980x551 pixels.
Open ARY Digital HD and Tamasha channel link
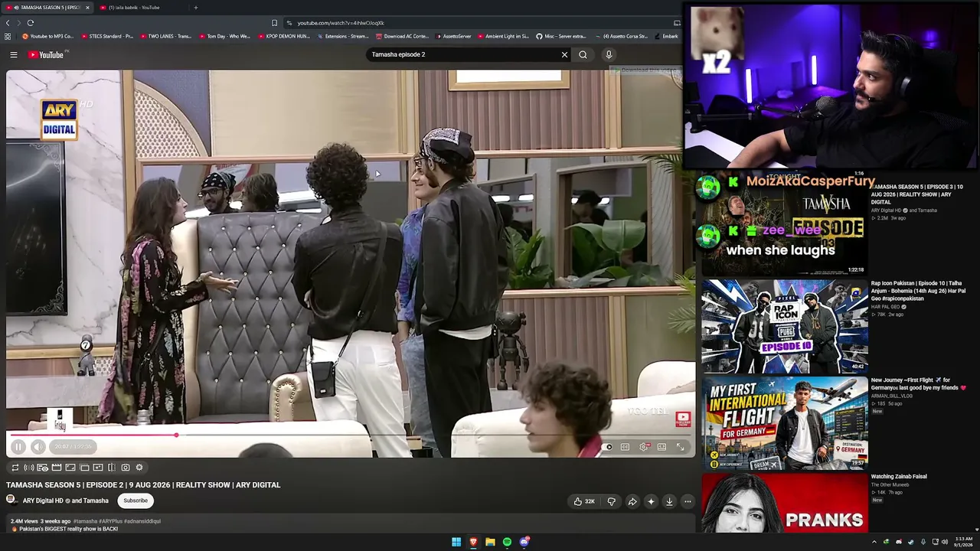pyautogui.click(x=66, y=500)
